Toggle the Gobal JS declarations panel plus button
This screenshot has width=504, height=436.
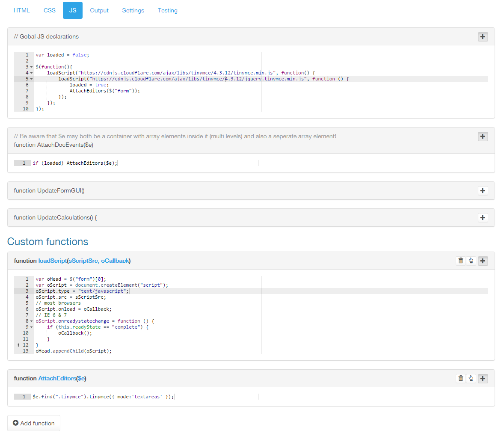[x=483, y=37]
